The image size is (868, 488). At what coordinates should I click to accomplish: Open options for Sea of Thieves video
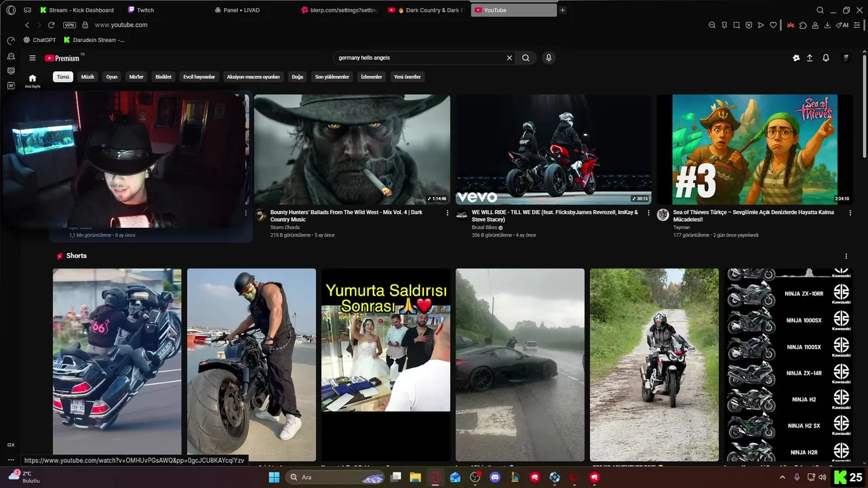tap(850, 213)
